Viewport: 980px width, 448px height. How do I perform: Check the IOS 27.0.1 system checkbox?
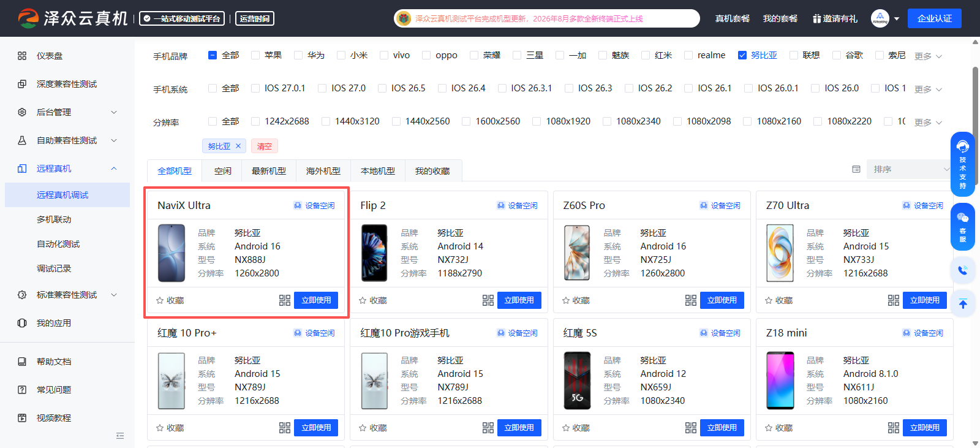point(255,88)
